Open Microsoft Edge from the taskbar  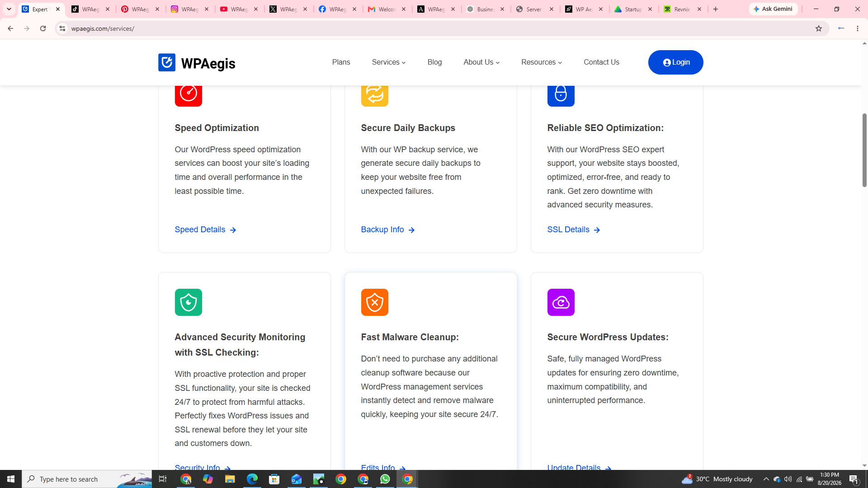tap(252, 479)
